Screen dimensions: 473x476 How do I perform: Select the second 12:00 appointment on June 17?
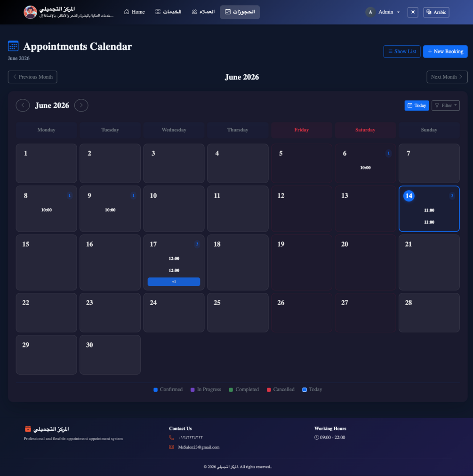174,270
